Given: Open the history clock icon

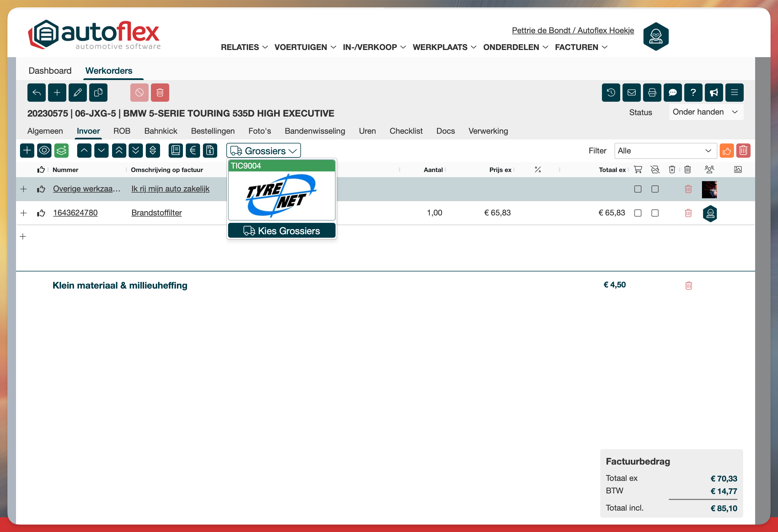Looking at the screenshot, I should click(x=611, y=92).
